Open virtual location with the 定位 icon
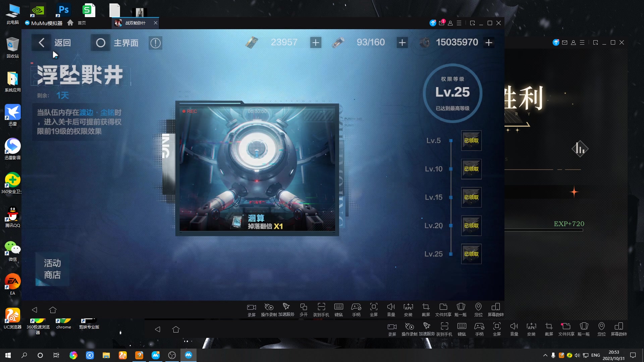Viewport: 644px width, 362px height. 479,309
